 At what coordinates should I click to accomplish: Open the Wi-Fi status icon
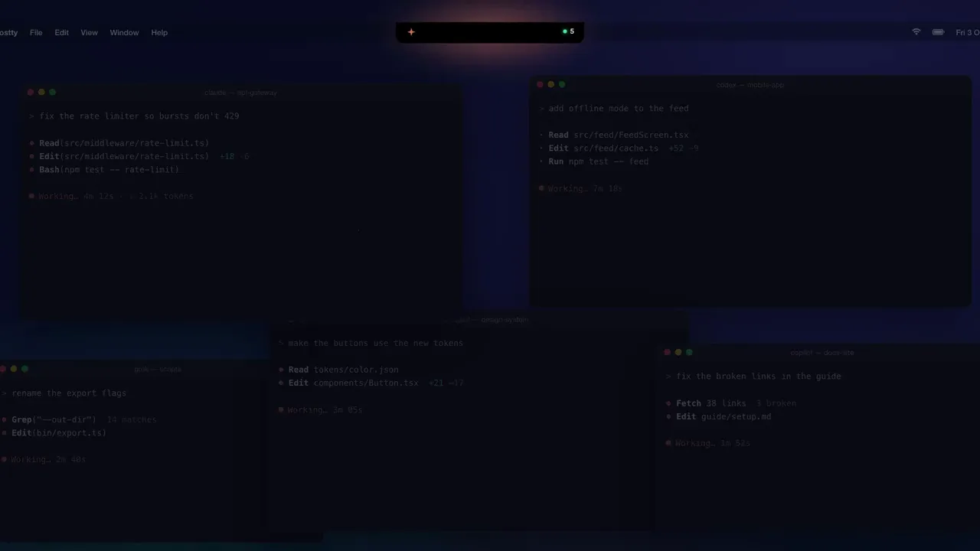(916, 32)
